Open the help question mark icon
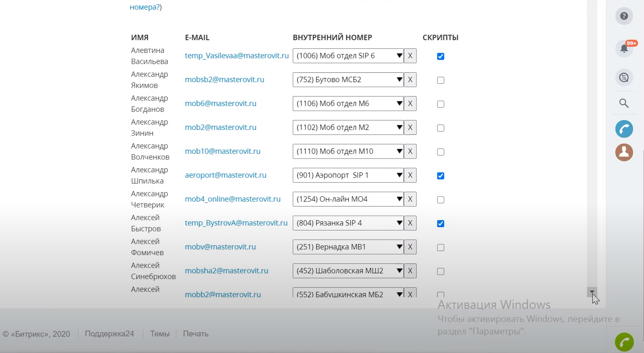Viewport: 644px width, 353px height. [x=624, y=16]
